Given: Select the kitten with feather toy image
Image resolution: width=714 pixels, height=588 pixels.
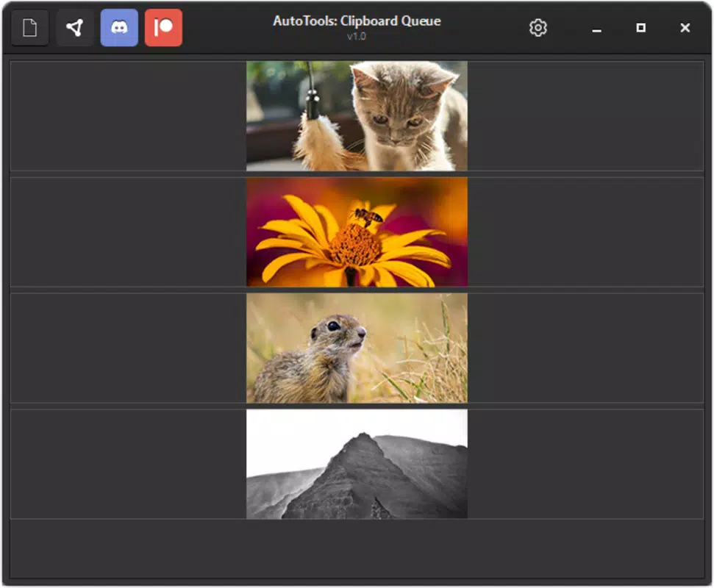Looking at the screenshot, I should 357,116.
